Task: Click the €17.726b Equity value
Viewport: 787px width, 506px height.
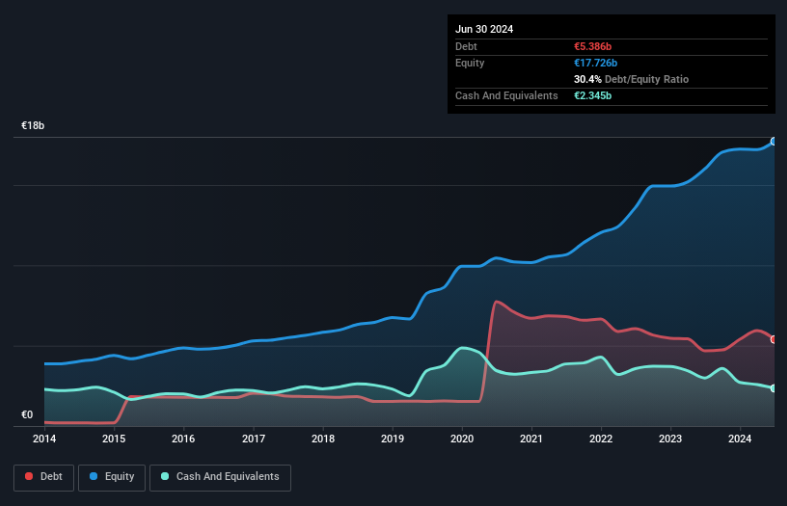Action: [596, 63]
